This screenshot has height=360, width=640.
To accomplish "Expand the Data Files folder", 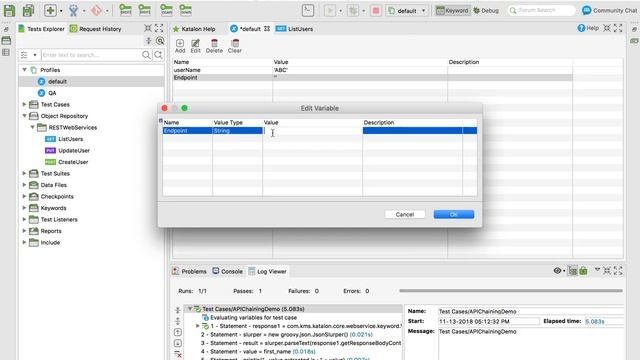I will coord(24,184).
